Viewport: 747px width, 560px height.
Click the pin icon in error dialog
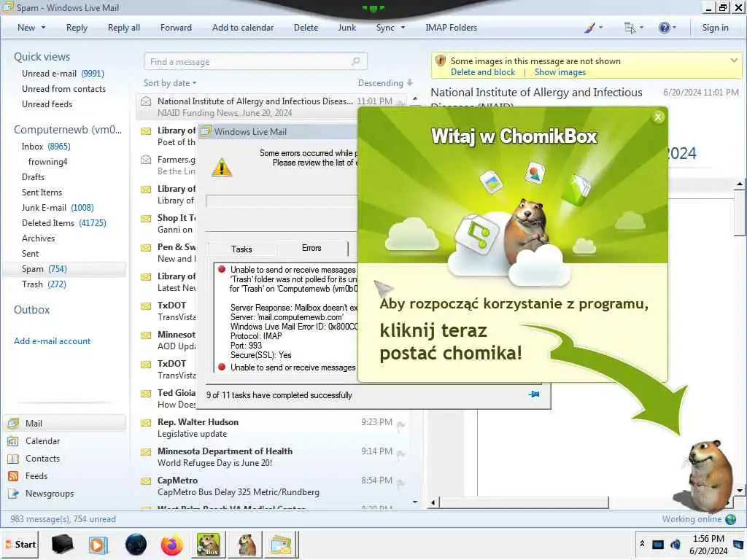click(534, 394)
